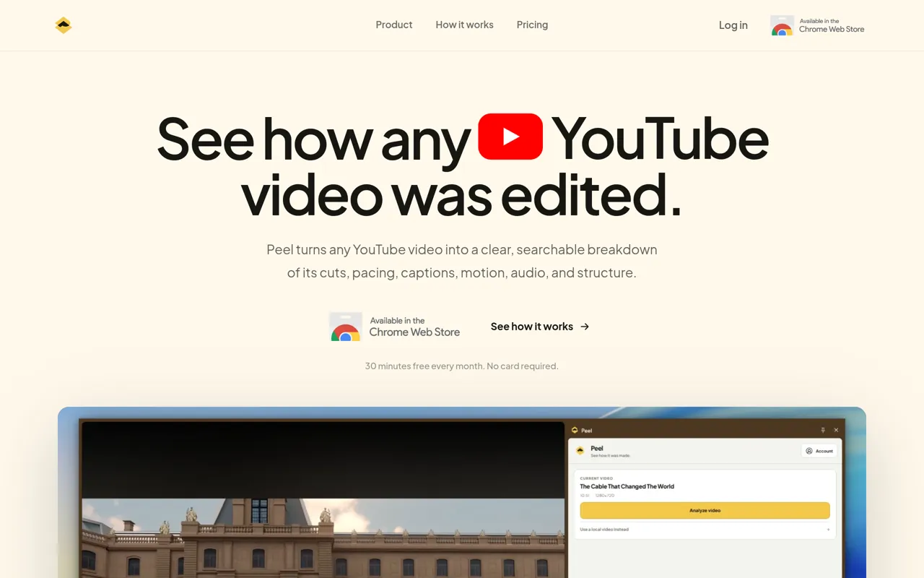Click the title The Cable That Changed The World
Image resolution: width=924 pixels, height=578 pixels.
click(627, 486)
